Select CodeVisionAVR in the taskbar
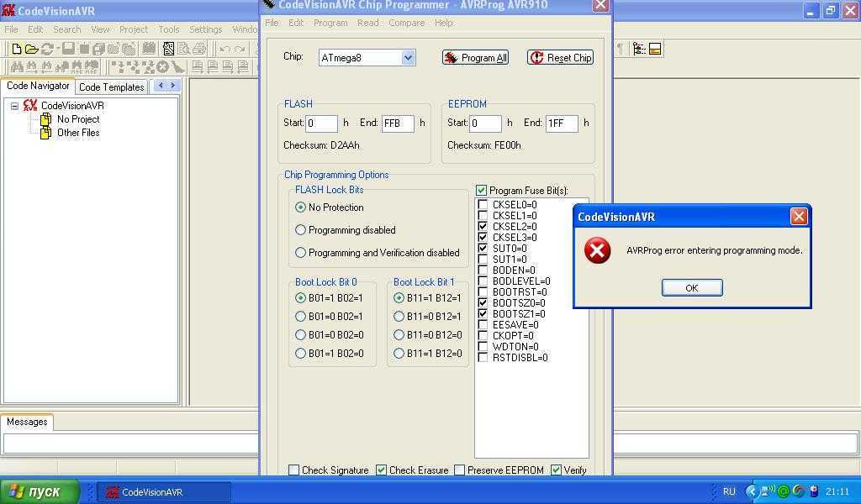This screenshot has height=504, width=861. point(164,492)
